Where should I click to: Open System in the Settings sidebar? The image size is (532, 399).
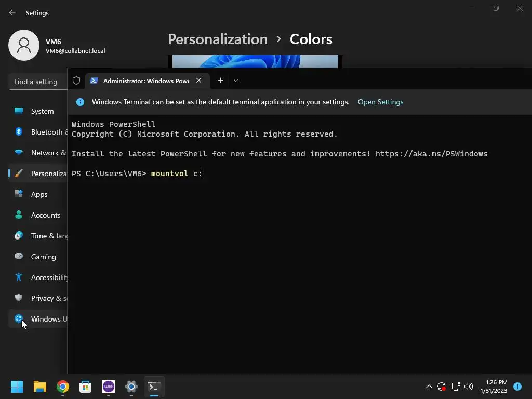(37, 111)
